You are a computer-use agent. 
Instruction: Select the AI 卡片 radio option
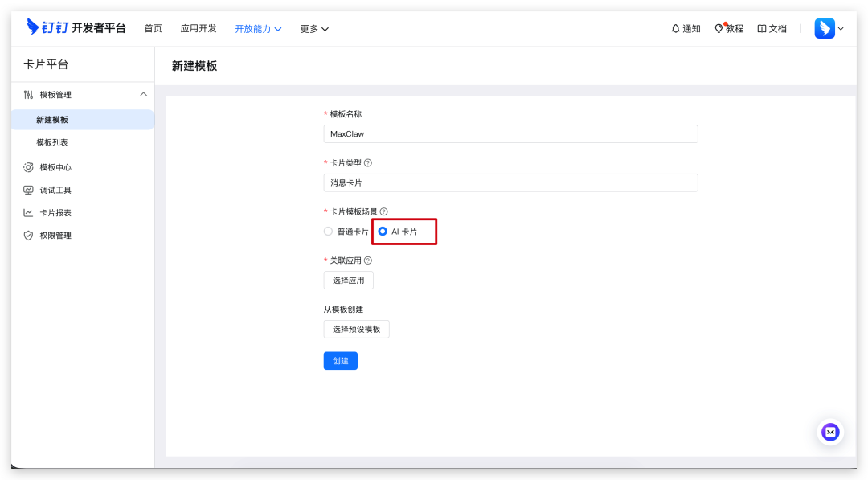click(x=383, y=232)
